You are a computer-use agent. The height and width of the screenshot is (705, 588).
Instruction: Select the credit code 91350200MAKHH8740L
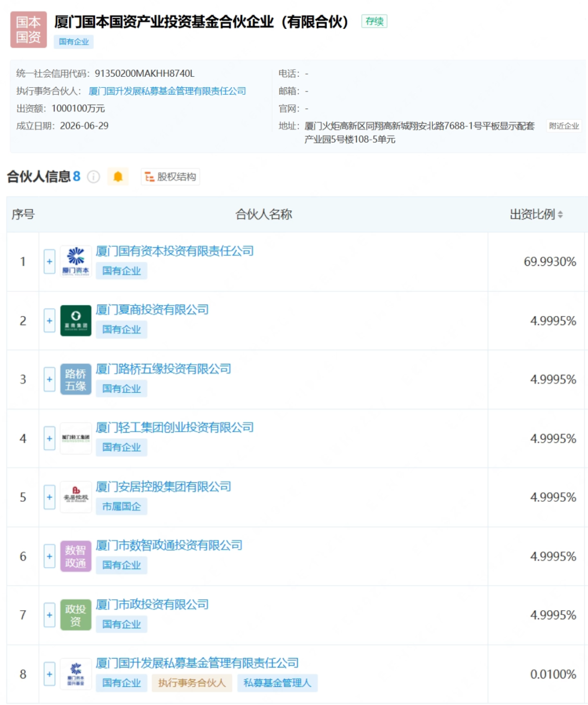point(144,74)
